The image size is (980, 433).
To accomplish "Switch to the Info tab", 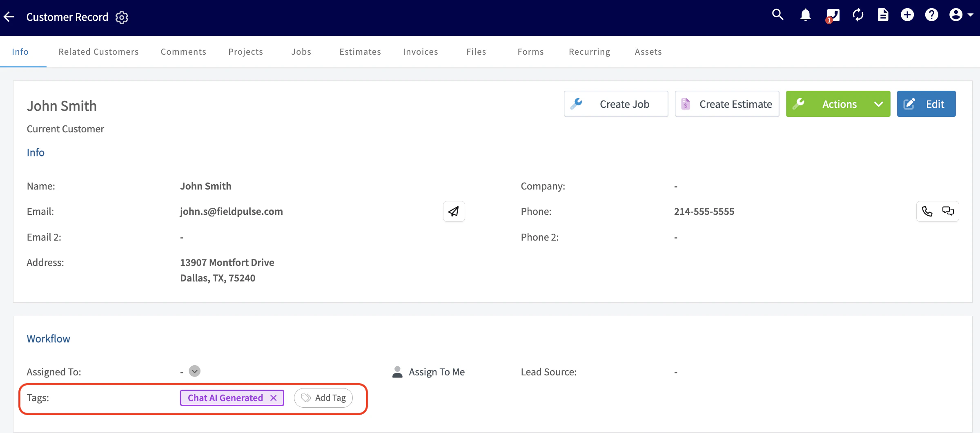I will pos(20,52).
